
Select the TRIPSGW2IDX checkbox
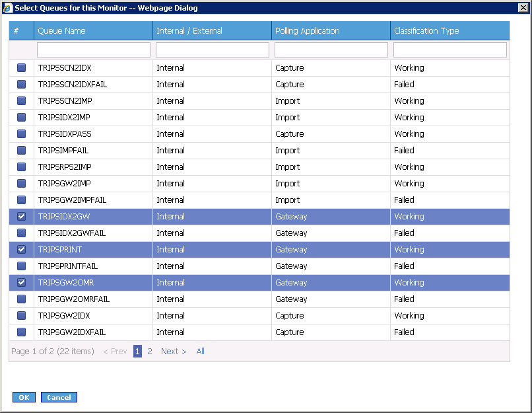[x=21, y=316]
